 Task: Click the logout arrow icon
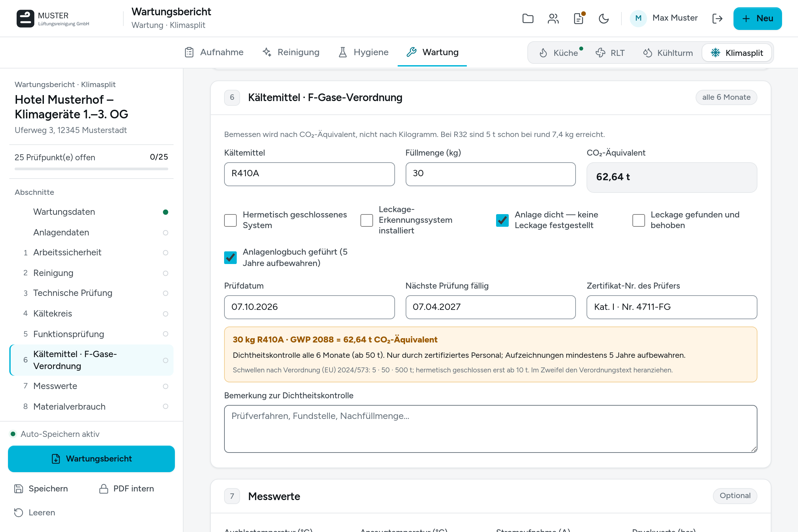(x=717, y=18)
